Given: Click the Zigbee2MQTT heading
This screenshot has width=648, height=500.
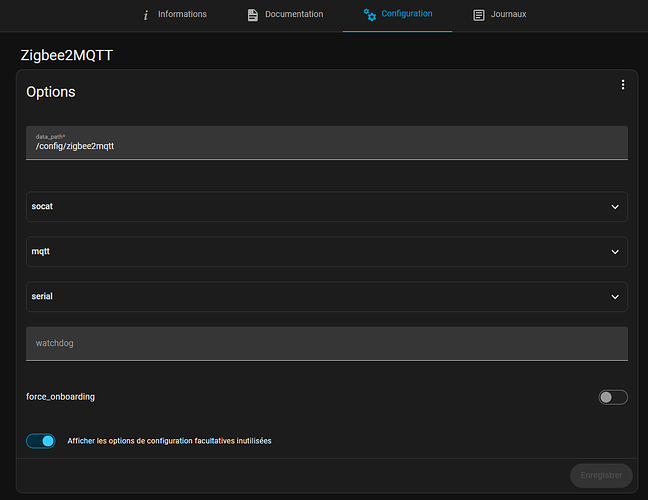Looking at the screenshot, I should pyautogui.click(x=67, y=55).
